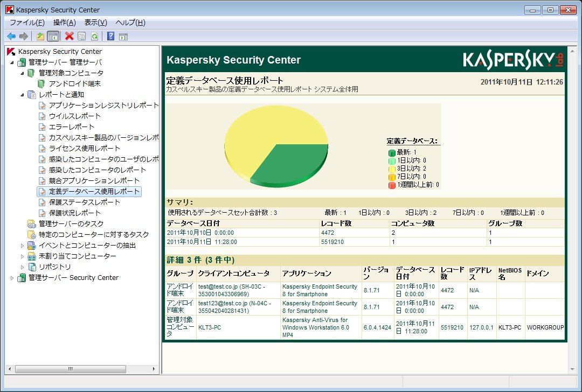This screenshot has height=392, width=582.
Task: Select 定義データベース使用レポート tree item
Action: tap(94, 191)
